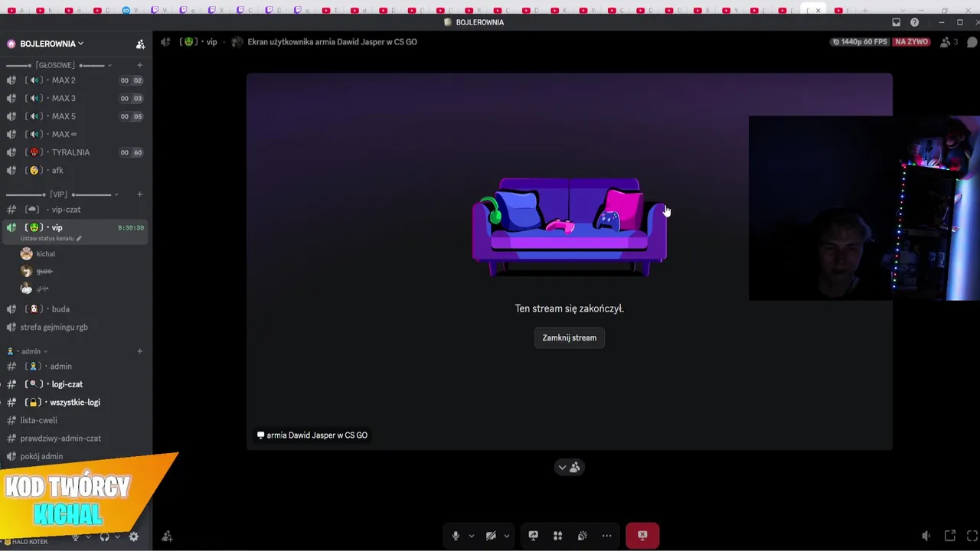Join the pokój admin voice channel

(x=75, y=456)
